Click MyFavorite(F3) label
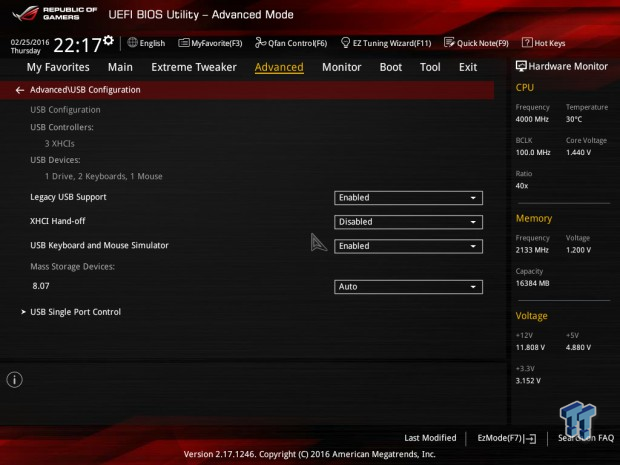The image size is (620, 465). tap(217, 43)
